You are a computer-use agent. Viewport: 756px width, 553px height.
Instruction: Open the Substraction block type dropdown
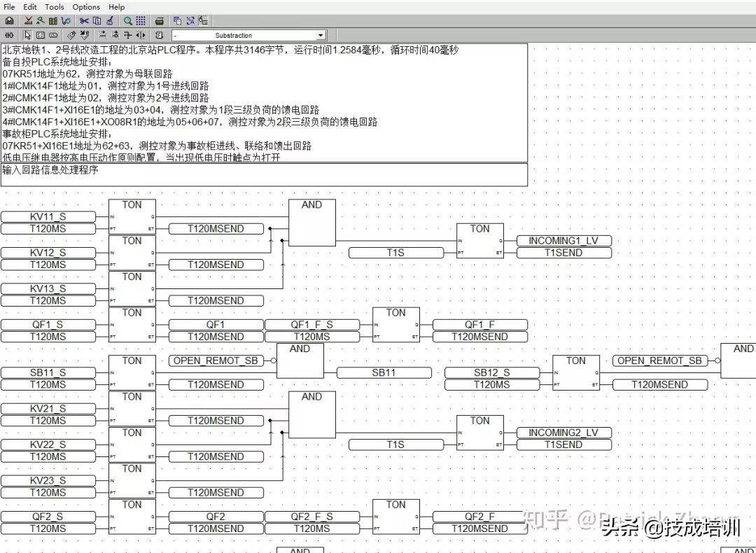(x=321, y=34)
